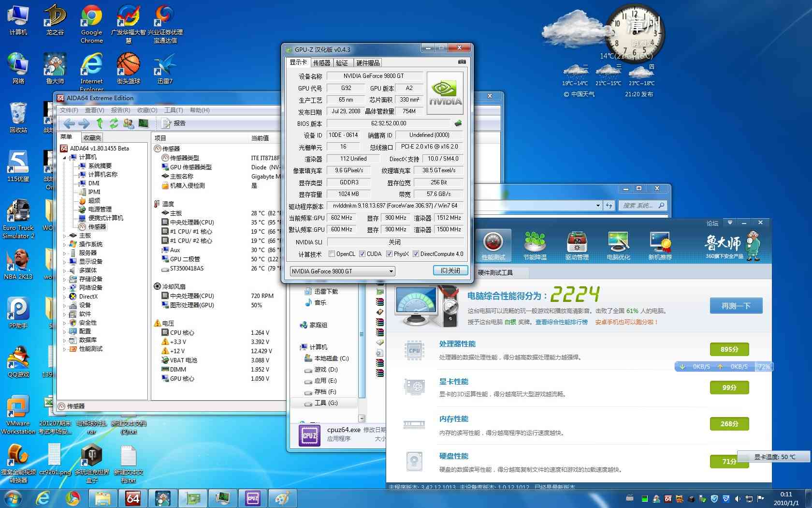Switch to 验证 tab in GPU-Z

342,63
